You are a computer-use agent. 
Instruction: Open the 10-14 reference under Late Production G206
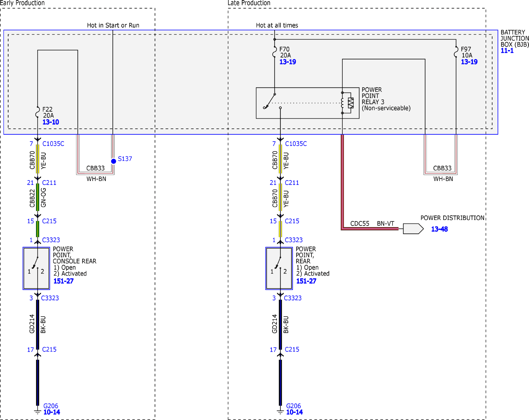[294, 412]
